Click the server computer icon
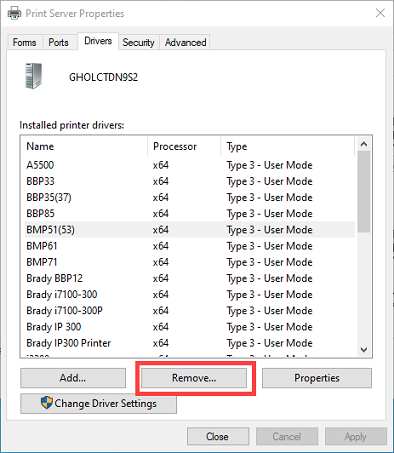This screenshot has height=453, width=394. [34, 76]
